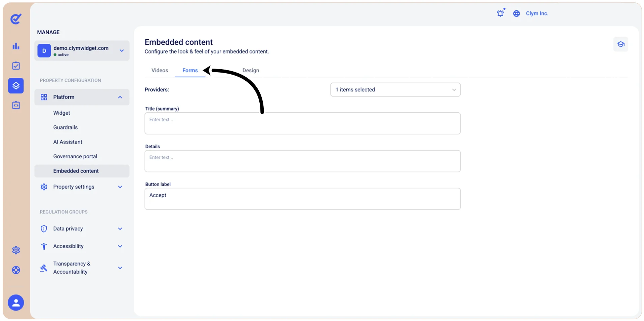Click the Data privacy shield icon
Viewport: 644px width, 321px height.
[44, 229]
